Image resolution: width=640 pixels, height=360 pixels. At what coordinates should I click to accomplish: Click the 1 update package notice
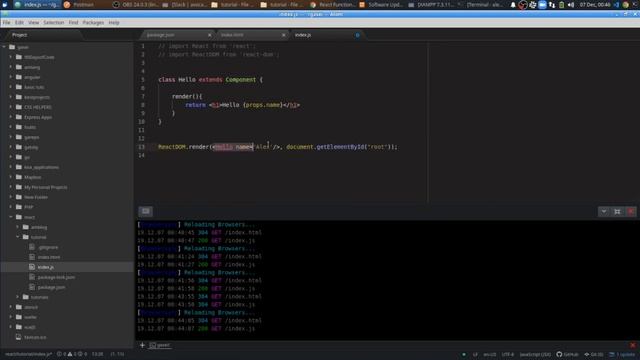tap(623, 354)
